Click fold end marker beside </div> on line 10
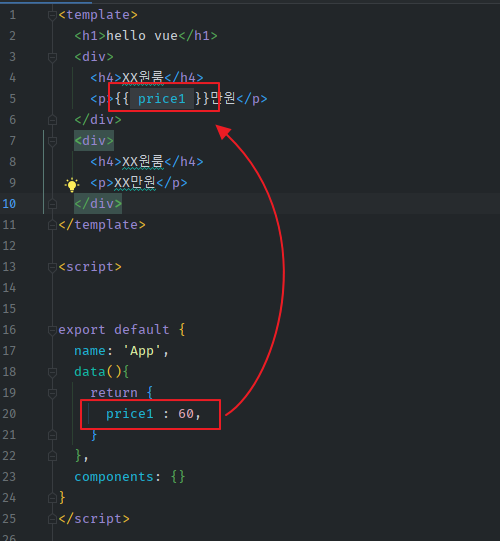This screenshot has height=541, width=500. (x=52, y=204)
